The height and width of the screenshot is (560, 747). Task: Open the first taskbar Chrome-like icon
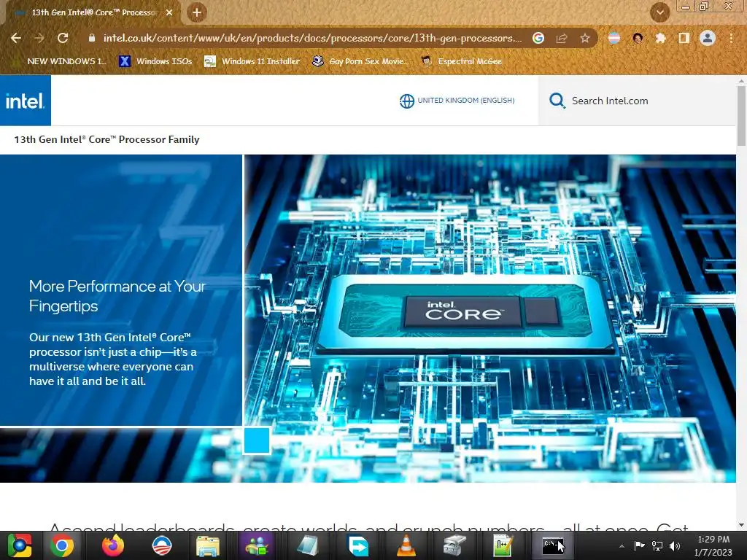tap(20, 545)
